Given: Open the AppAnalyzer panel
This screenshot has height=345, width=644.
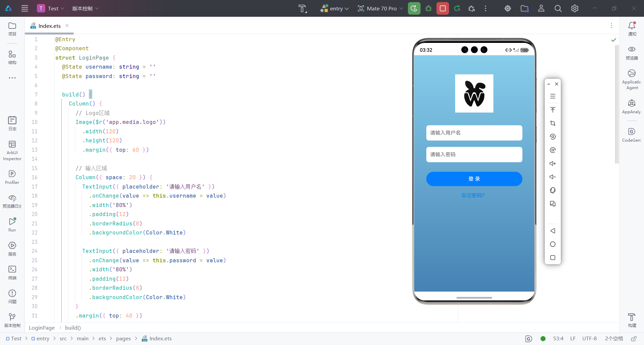Looking at the screenshot, I should 632,107.
